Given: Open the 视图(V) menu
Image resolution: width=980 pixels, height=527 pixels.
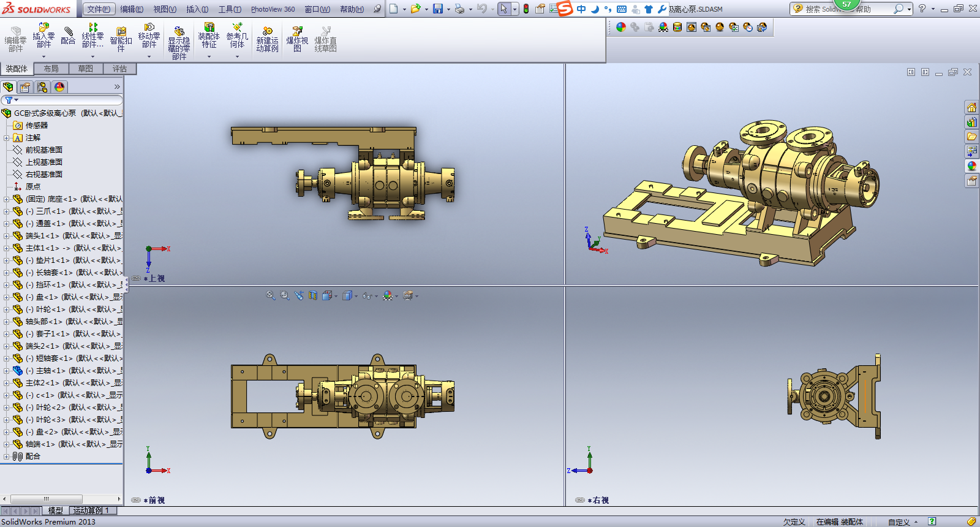Looking at the screenshot, I should point(165,9).
